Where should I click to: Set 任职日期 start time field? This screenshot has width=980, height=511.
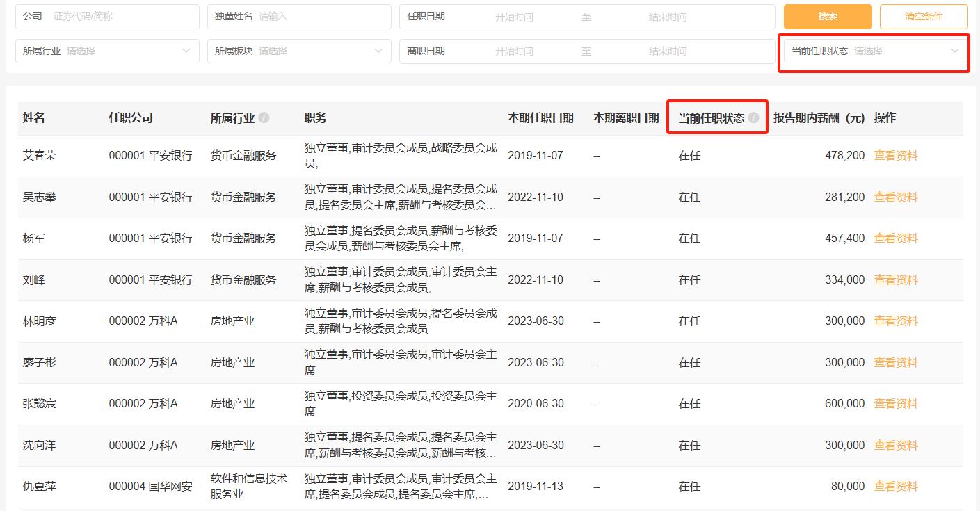point(514,17)
